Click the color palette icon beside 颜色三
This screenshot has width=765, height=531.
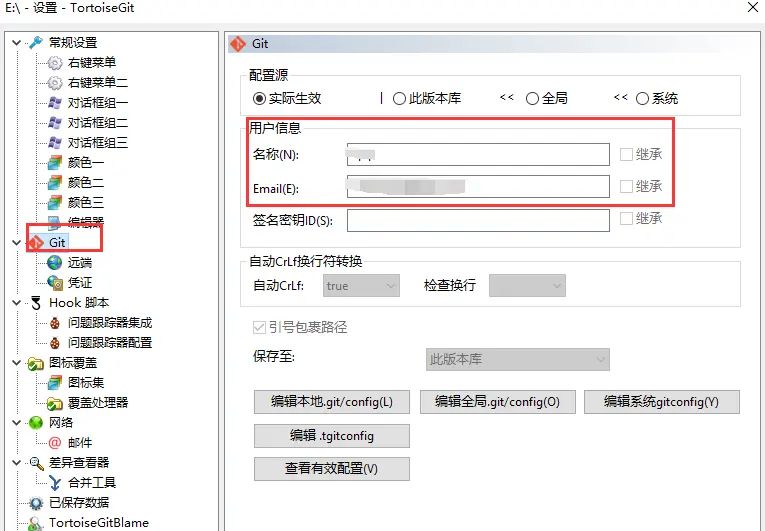click(x=55, y=202)
